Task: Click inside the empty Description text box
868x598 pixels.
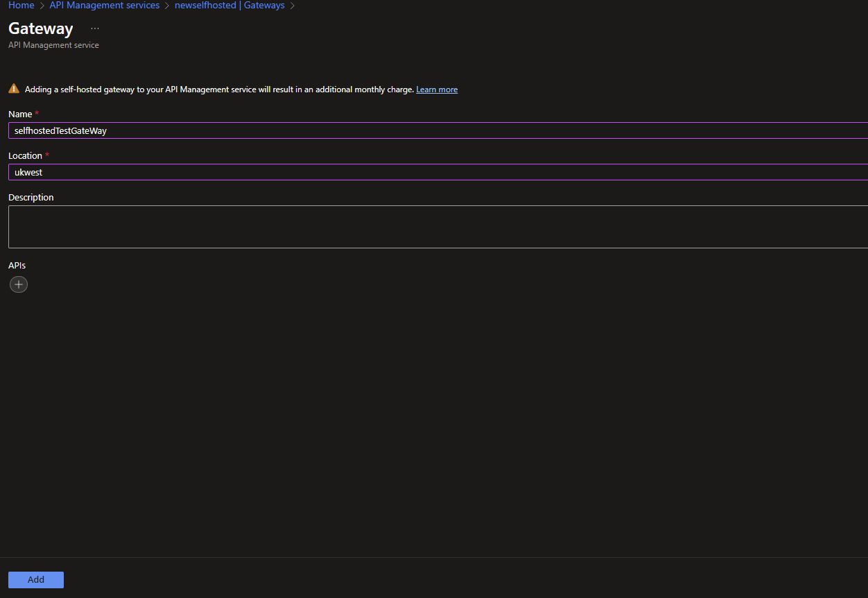Action: pos(437,227)
